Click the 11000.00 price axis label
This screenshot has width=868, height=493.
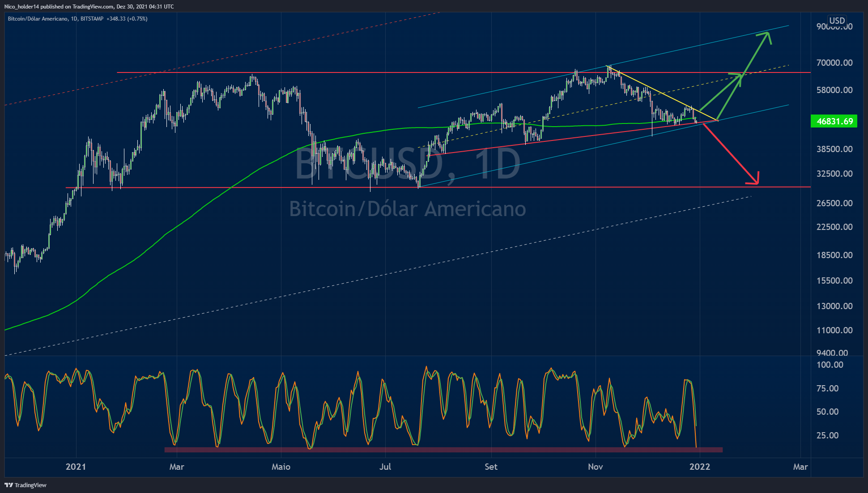[834, 330]
